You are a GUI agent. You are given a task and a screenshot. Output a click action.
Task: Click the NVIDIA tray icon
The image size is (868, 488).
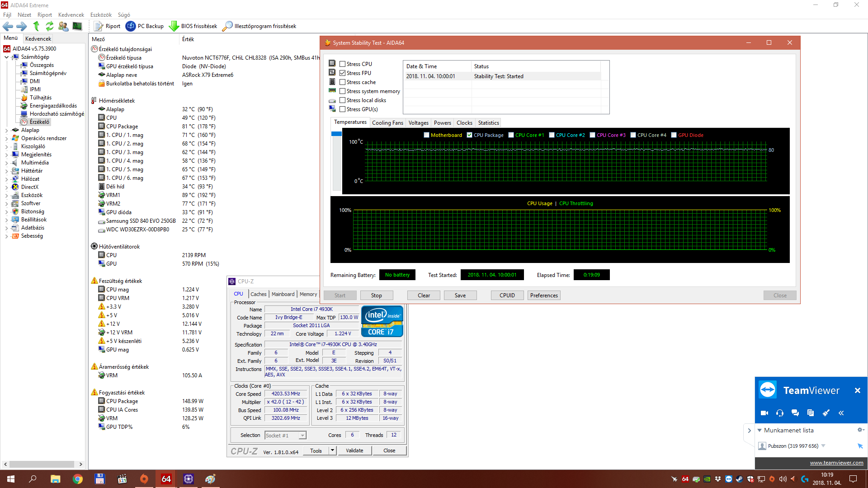[x=707, y=479]
